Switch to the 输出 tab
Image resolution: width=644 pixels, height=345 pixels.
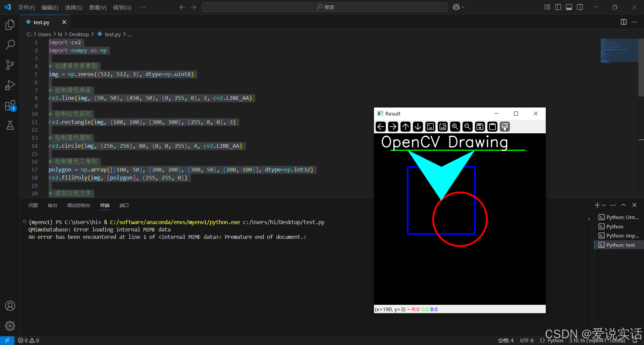pyautogui.click(x=52, y=205)
